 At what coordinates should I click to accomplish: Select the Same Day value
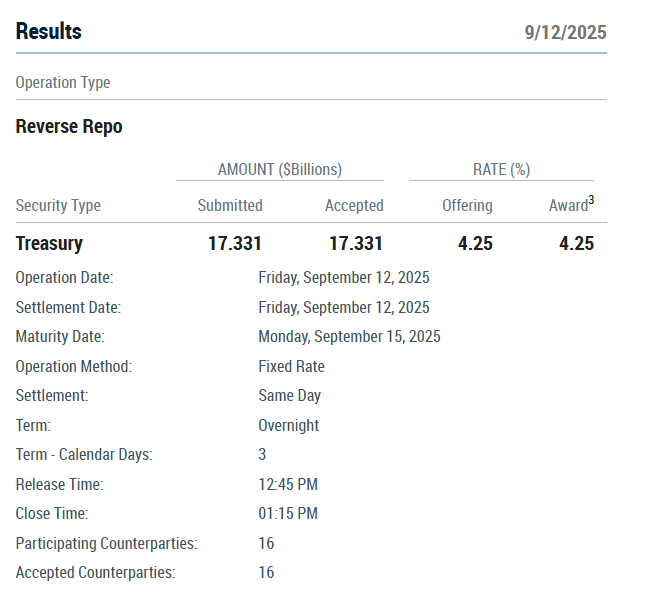click(x=289, y=395)
